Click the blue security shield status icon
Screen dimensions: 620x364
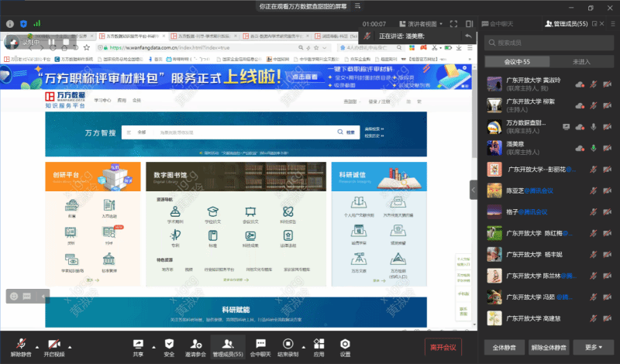coord(24,24)
